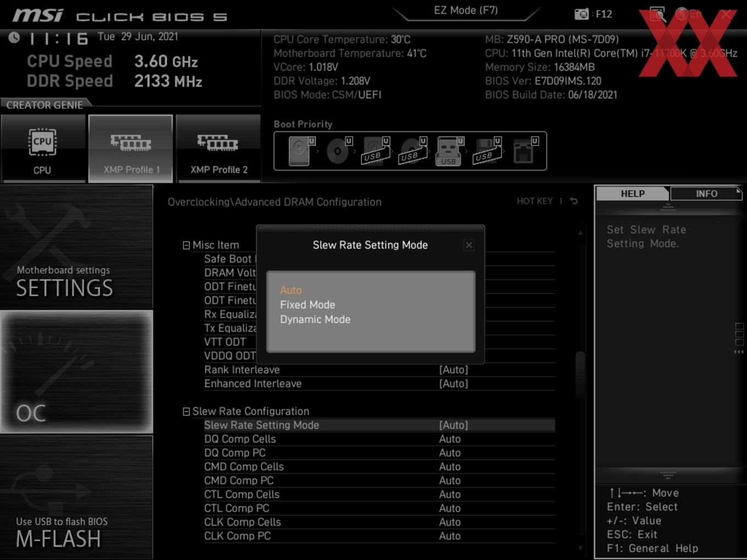Viewport: 747px width, 560px height.
Task: Select the USB floppy boot device icon
Action: (487, 150)
